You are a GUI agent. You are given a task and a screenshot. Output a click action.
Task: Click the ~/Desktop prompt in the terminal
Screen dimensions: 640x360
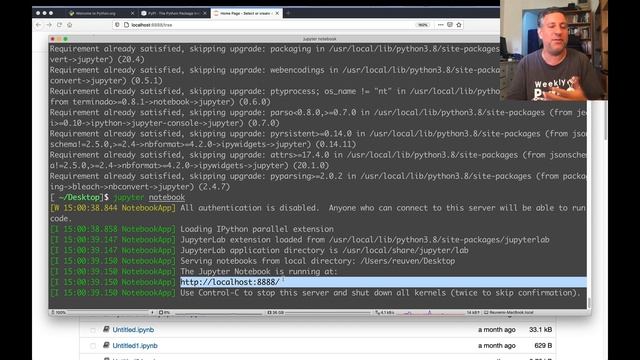pos(79,197)
